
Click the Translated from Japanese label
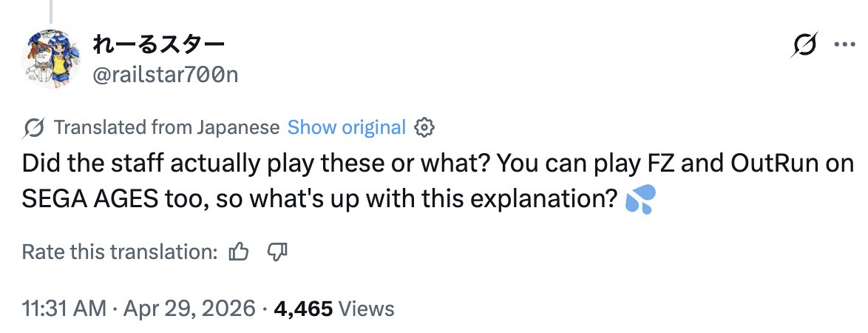pyautogui.click(x=167, y=127)
